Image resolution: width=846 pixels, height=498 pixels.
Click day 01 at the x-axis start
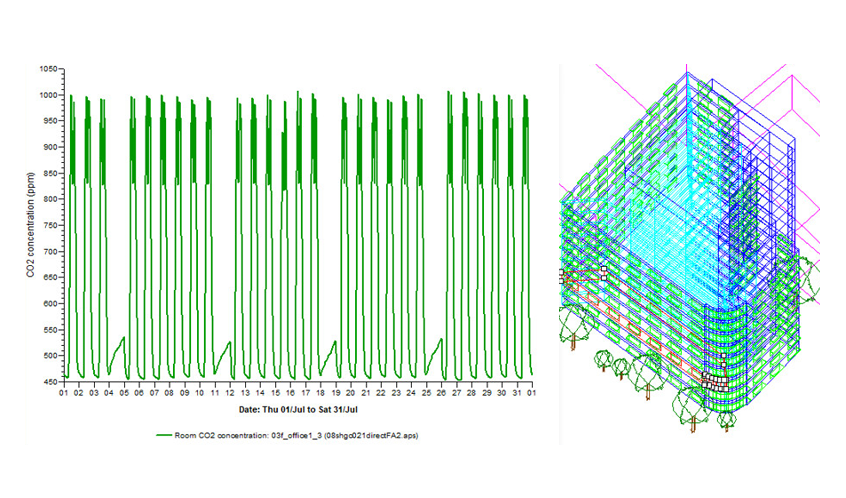[x=62, y=393]
